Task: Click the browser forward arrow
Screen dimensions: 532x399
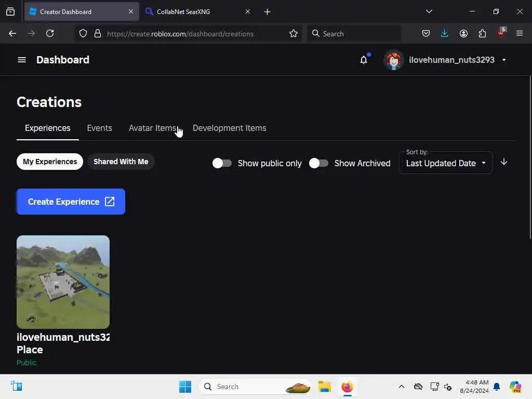Action: click(x=31, y=33)
